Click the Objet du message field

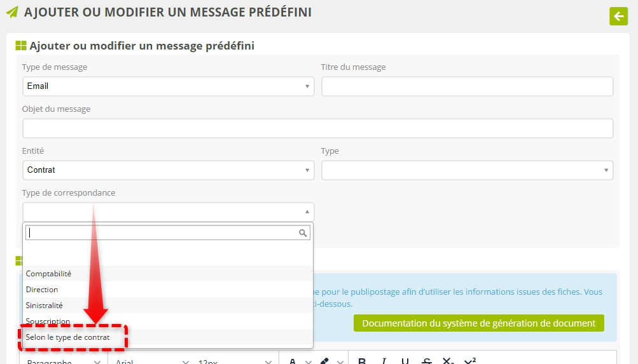tap(317, 128)
